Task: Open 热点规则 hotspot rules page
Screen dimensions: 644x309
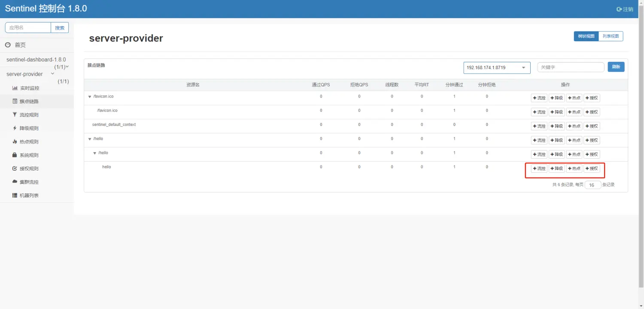Action: [x=26, y=141]
